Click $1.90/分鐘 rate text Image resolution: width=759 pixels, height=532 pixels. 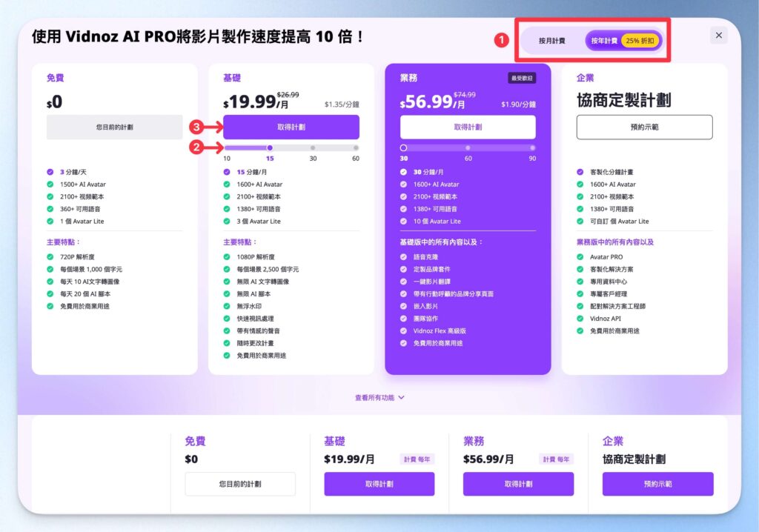518,104
